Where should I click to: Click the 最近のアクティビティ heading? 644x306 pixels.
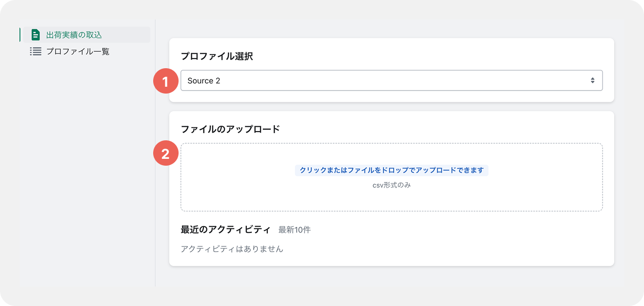[225, 229]
